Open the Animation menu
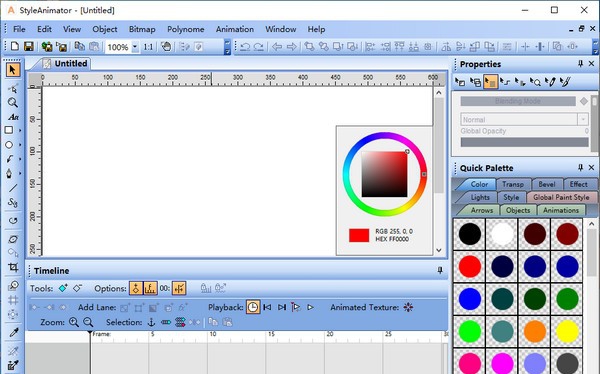This screenshot has width=600, height=374. (235, 29)
